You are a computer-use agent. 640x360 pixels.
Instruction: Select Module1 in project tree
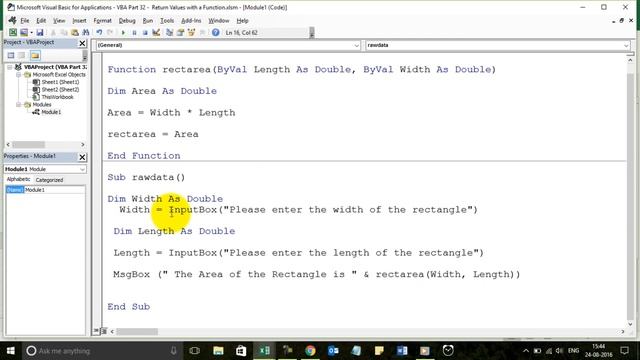[51, 112]
